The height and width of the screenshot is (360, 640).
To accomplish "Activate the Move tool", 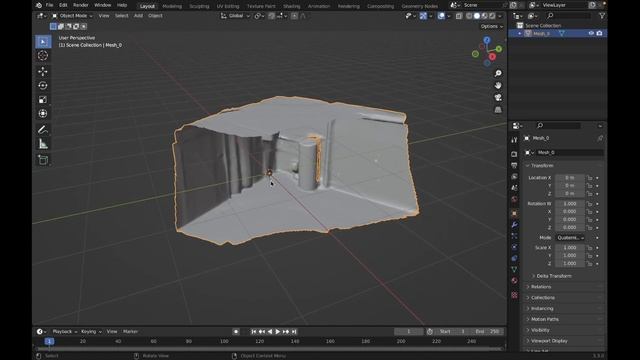I will 43,71.
